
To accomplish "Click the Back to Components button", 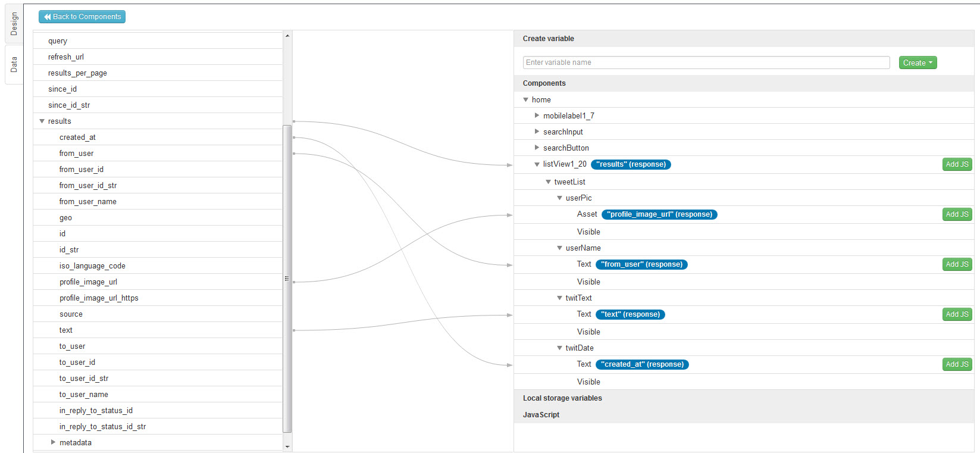I will pos(82,17).
